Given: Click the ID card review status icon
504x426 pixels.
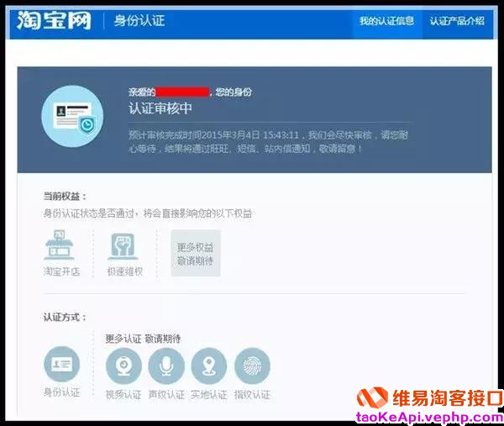Looking at the screenshot, I should [x=72, y=117].
